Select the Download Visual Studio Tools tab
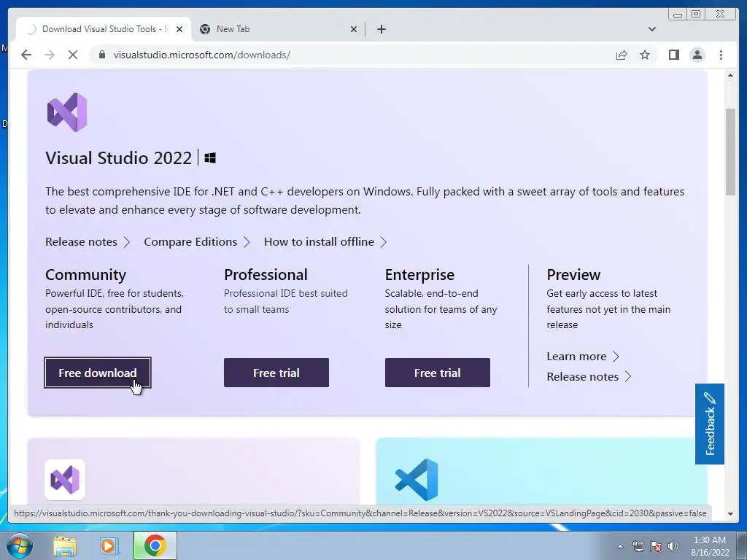Image resolution: width=747 pixels, height=560 pixels. pyautogui.click(x=104, y=29)
